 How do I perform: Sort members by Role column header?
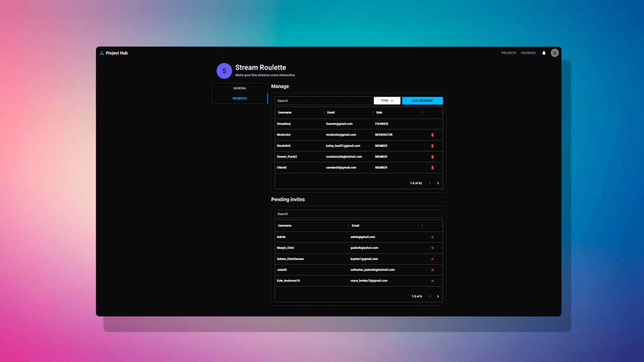[x=379, y=113]
